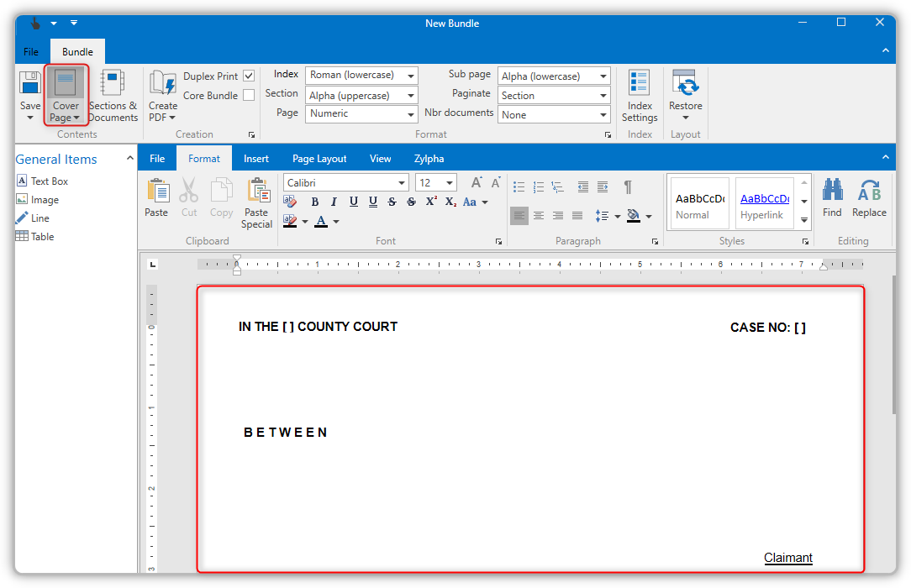Click the Index Settings icon
The image size is (911, 588).
(x=640, y=93)
